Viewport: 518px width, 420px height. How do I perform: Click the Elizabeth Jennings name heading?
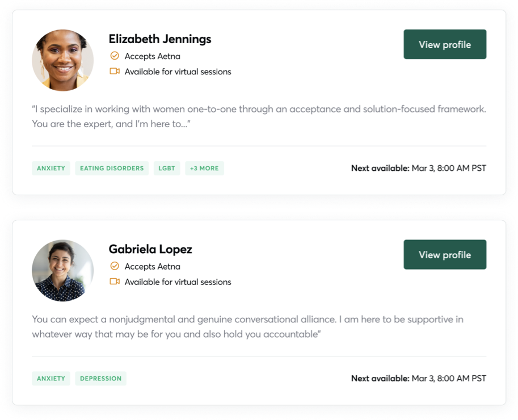coord(160,39)
